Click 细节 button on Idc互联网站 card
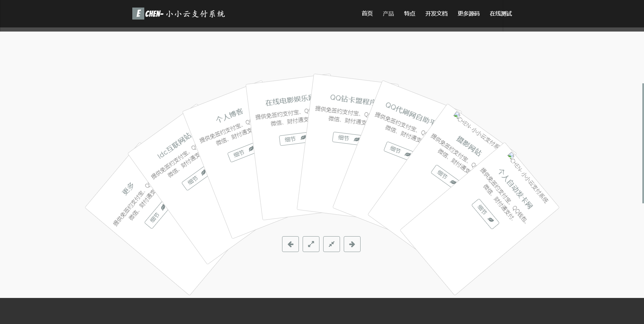 [x=194, y=178]
